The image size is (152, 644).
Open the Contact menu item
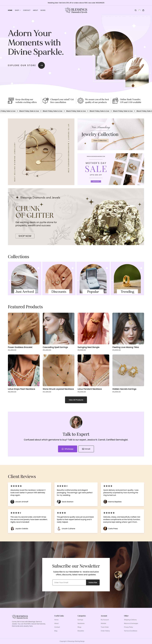(x=27, y=10)
